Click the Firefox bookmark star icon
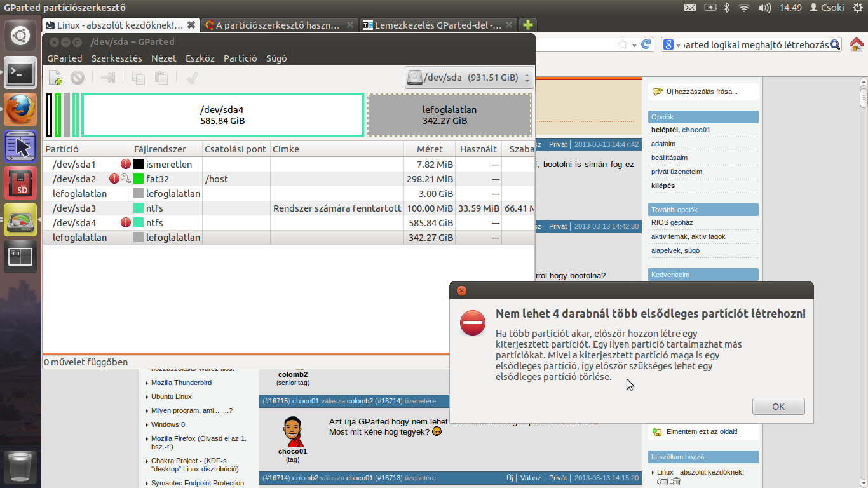Screen dimensions: 868x488 pyautogui.click(x=623, y=44)
